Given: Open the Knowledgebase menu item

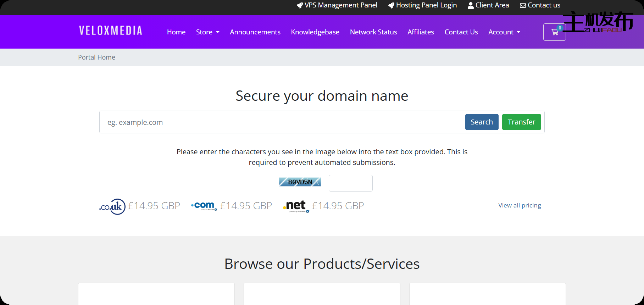Looking at the screenshot, I should click(x=315, y=32).
